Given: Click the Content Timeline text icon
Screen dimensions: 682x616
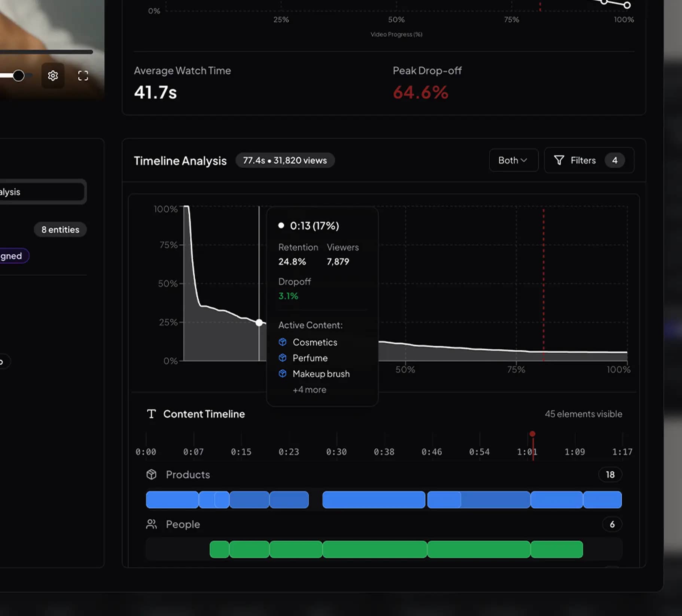Looking at the screenshot, I should point(151,414).
